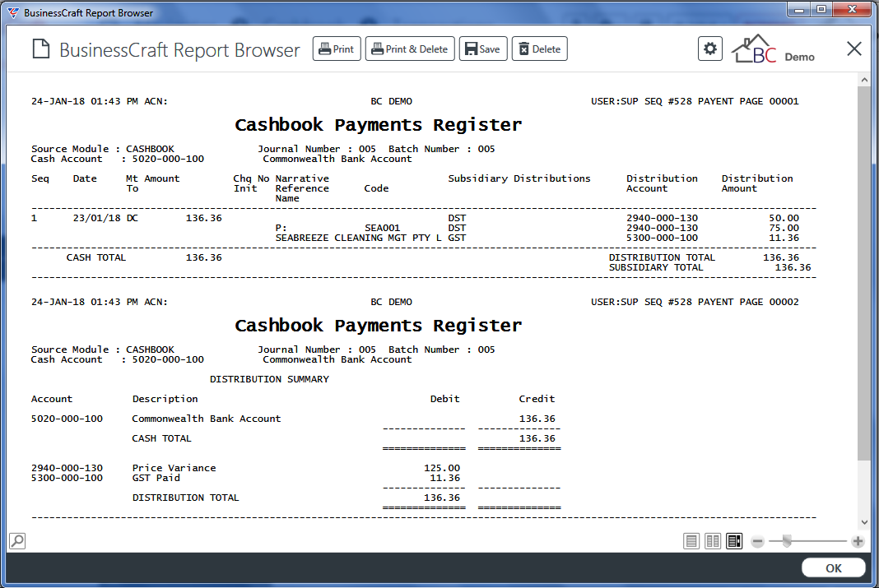The height and width of the screenshot is (588, 879).
Task: Click Price Variance description
Action: (x=174, y=468)
